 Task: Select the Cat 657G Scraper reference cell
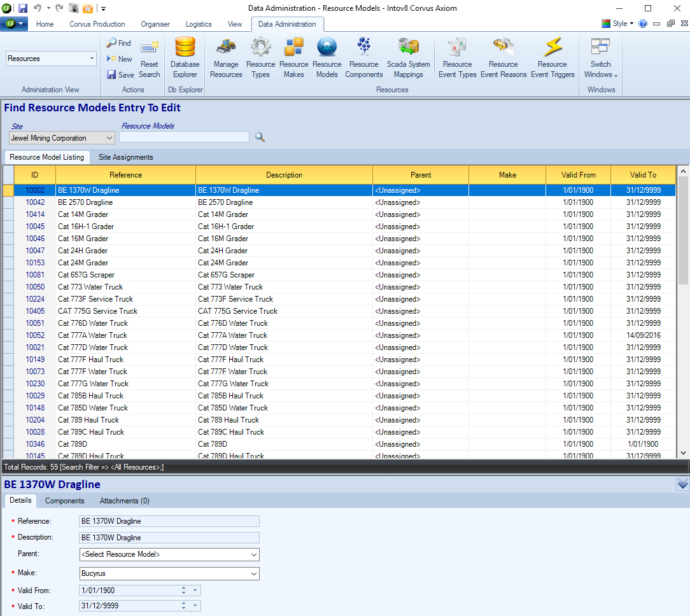point(126,275)
